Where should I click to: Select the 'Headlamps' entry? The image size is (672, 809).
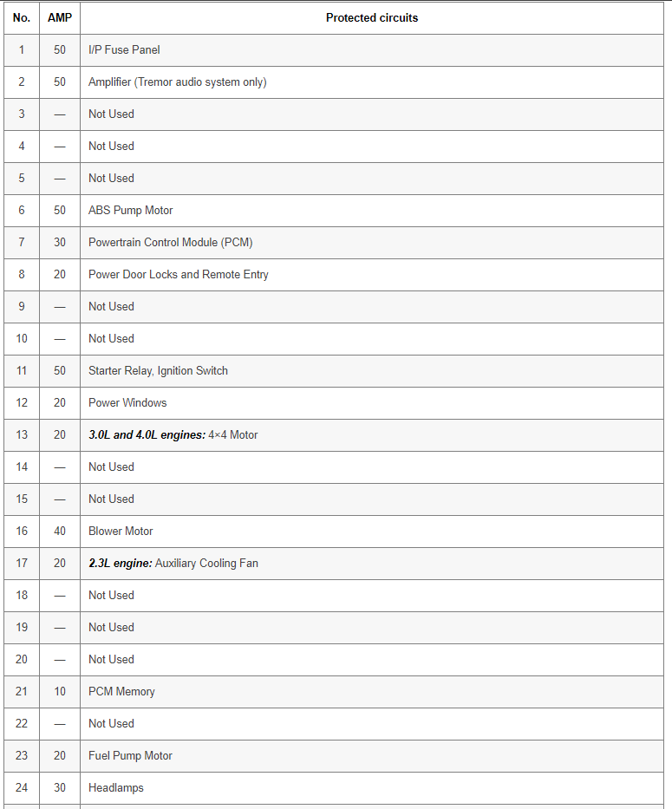tap(115, 788)
